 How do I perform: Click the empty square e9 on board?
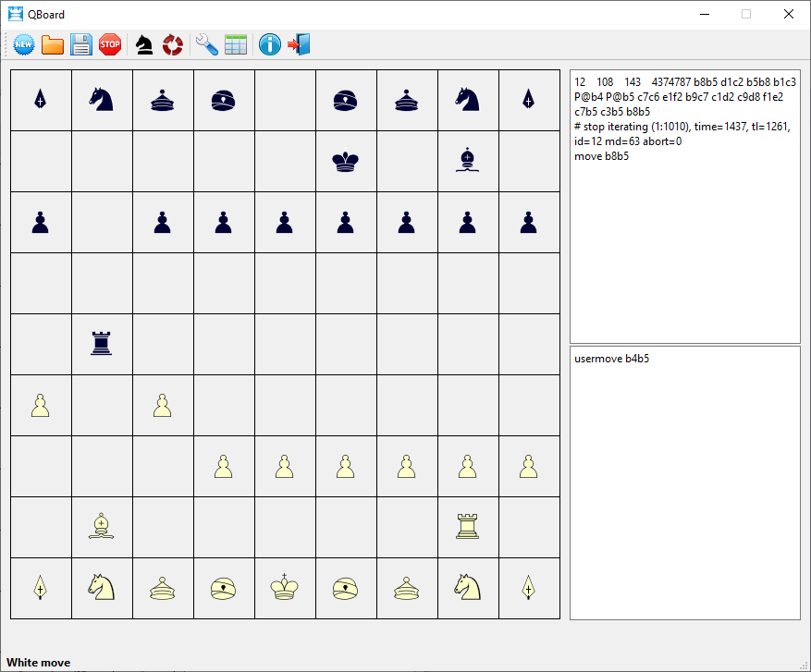point(285,100)
